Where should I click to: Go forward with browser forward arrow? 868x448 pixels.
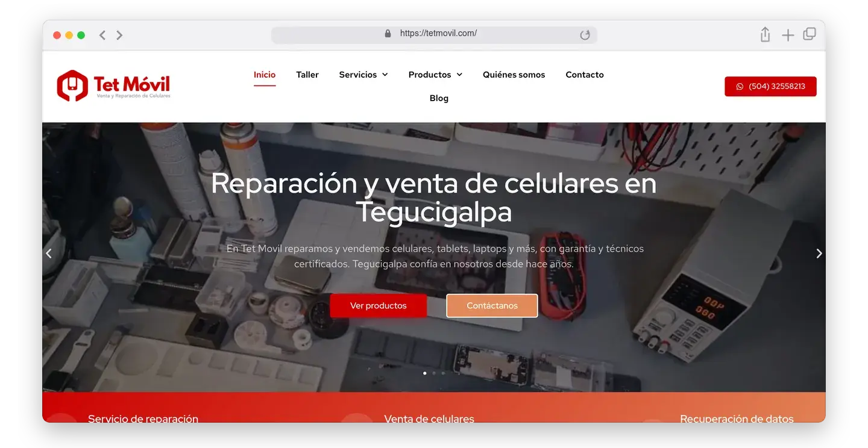point(119,35)
